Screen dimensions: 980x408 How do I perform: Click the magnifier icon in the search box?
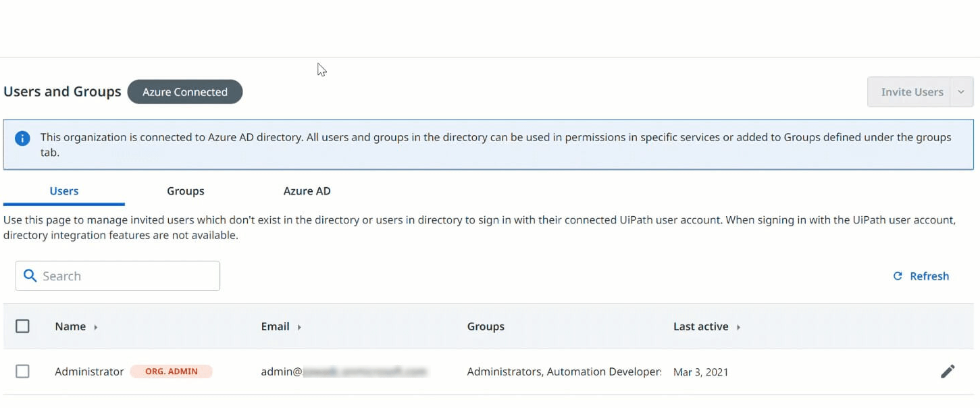tap(30, 276)
